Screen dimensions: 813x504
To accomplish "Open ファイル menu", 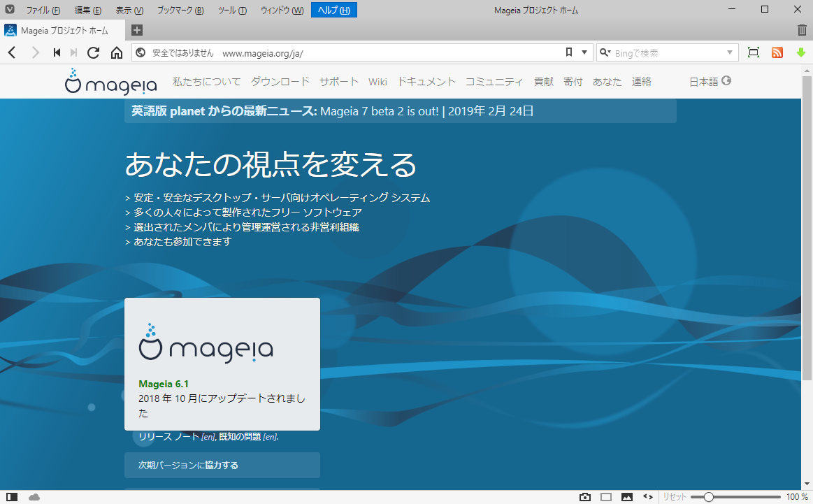I will [43, 10].
